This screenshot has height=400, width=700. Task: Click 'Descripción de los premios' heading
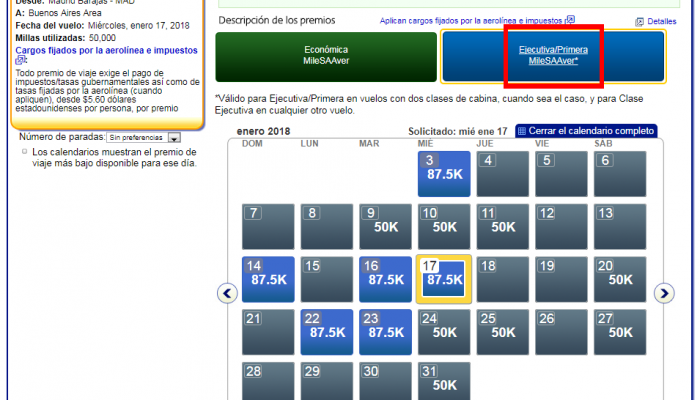(x=277, y=21)
